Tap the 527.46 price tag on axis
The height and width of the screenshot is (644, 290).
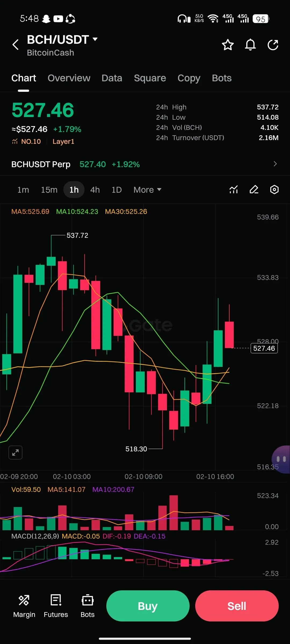264,348
